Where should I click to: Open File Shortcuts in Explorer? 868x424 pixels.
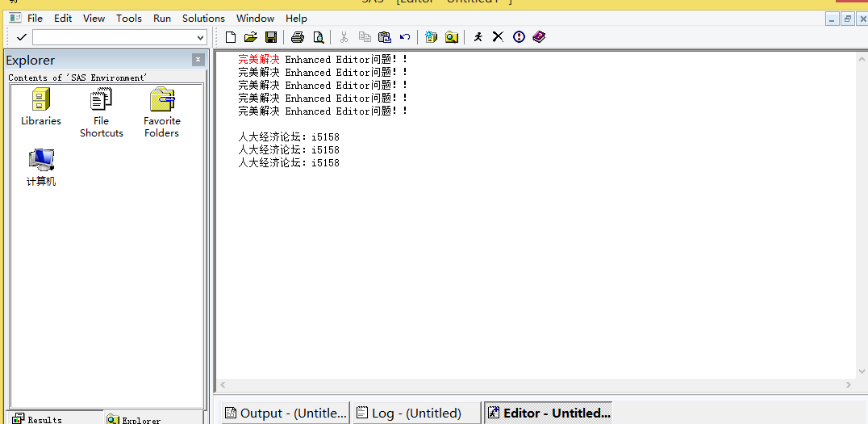point(102,112)
